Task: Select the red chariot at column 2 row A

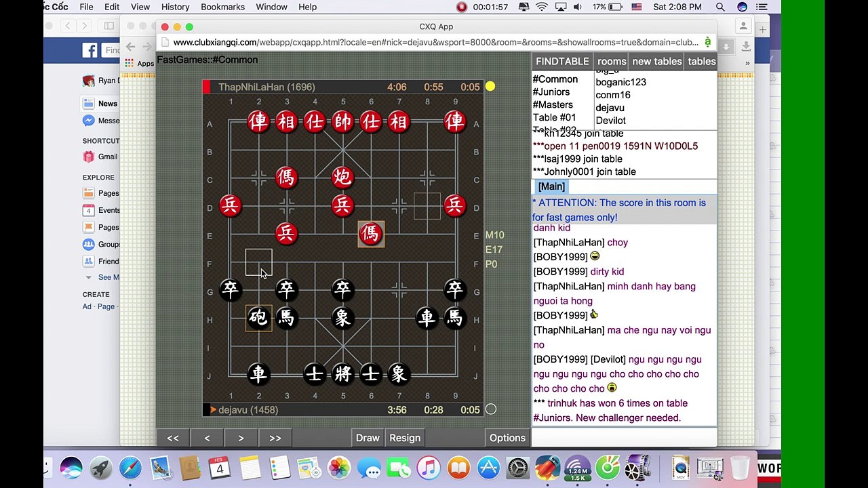Action: point(258,121)
